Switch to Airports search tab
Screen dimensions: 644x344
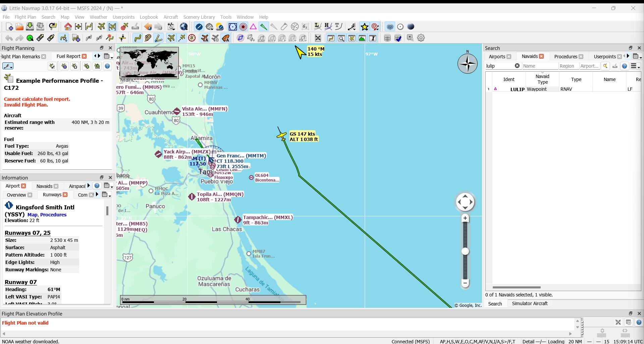(x=497, y=57)
